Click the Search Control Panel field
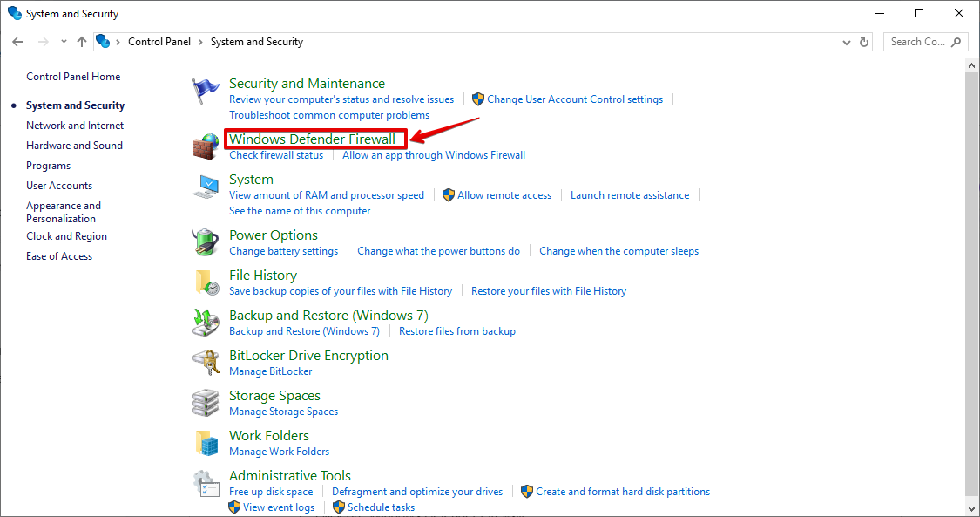Screen dimensions: 980x517 pos(918,42)
